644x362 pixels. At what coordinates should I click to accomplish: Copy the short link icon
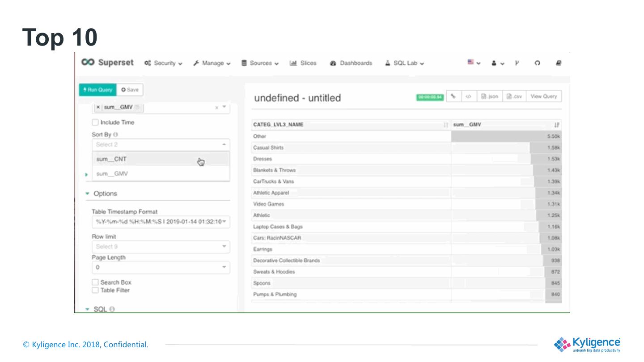coord(453,96)
